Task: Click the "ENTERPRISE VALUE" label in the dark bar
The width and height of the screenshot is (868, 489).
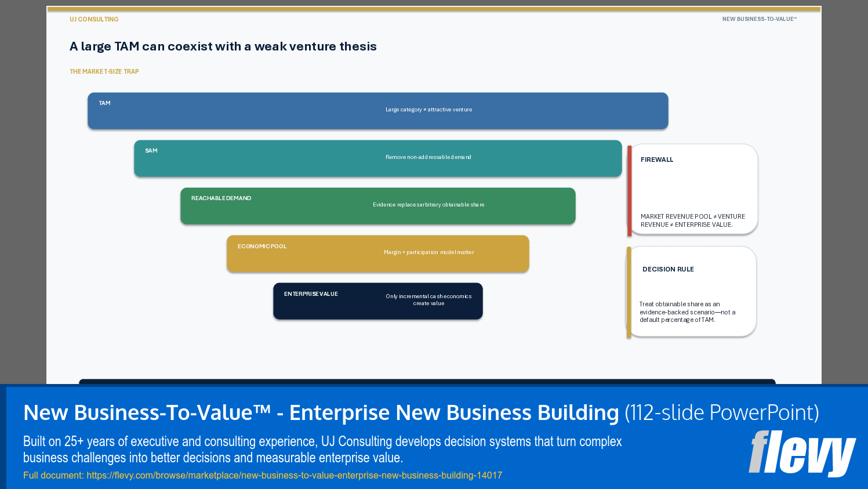Action: pyautogui.click(x=311, y=294)
